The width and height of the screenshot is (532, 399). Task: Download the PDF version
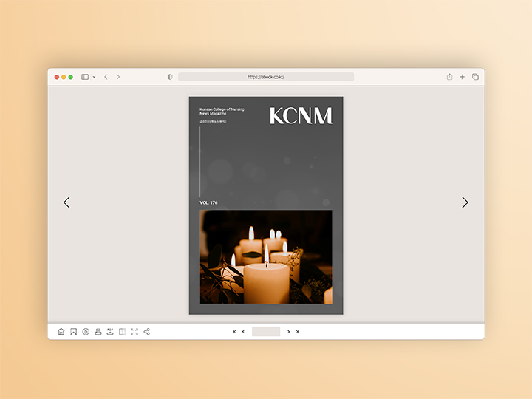click(x=110, y=332)
